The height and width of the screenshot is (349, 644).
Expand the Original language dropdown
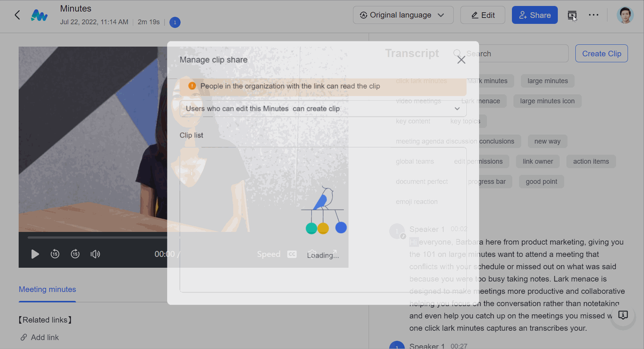coord(403,15)
